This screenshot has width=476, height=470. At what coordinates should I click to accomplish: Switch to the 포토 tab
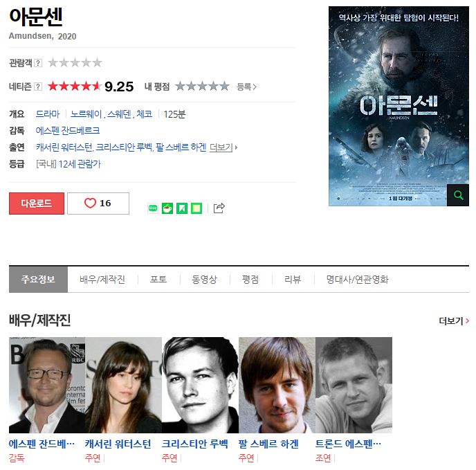click(158, 279)
